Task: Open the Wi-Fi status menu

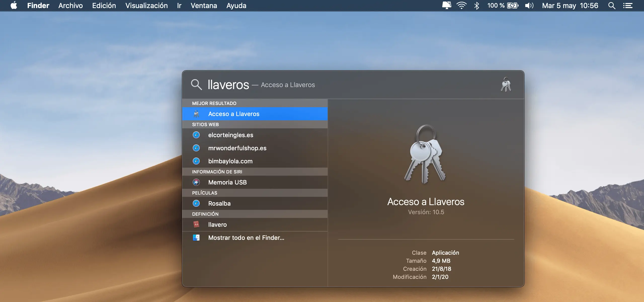Action: pos(461,6)
